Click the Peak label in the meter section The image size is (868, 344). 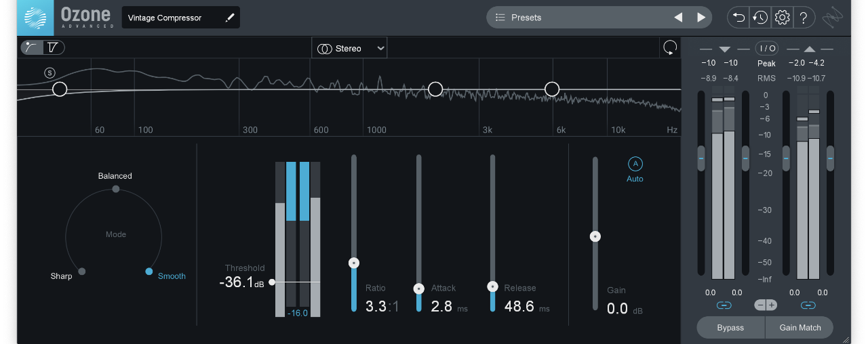coord(766,64)
